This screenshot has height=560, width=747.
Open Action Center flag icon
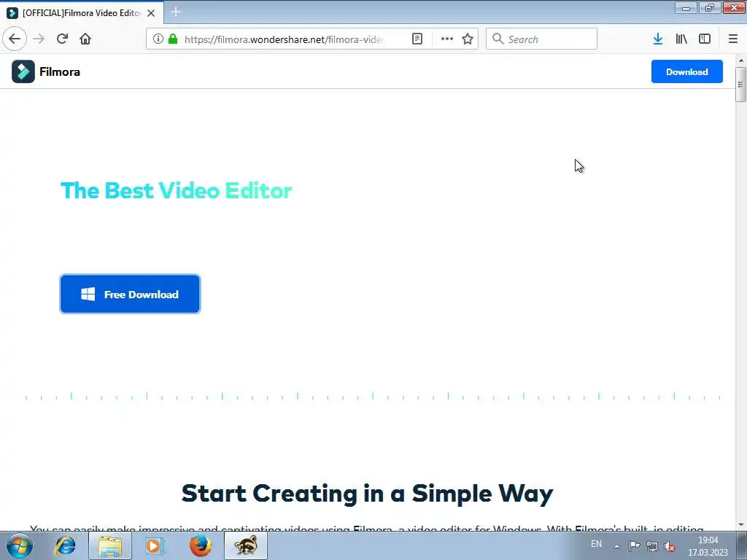click(x=634, y=546)
